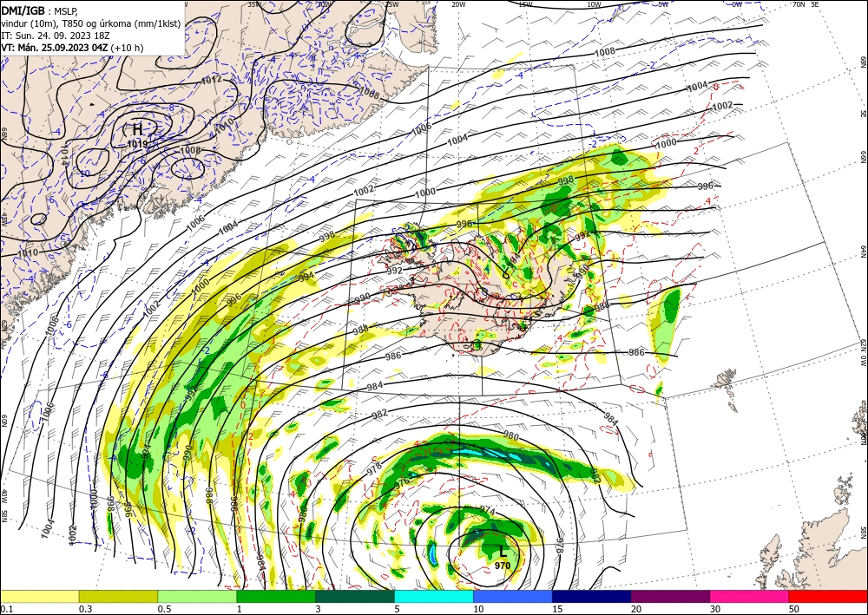868x615 pixels.
Task: Click the '70N' latitude label
Action: click(799, 4)
